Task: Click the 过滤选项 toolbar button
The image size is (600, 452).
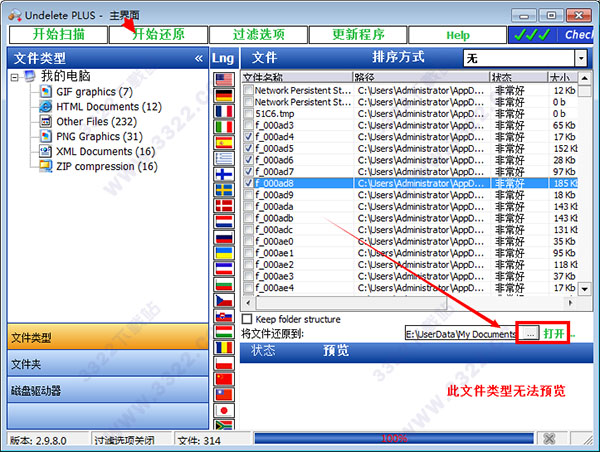Action: pyautogui.click(x=258, y=35)
